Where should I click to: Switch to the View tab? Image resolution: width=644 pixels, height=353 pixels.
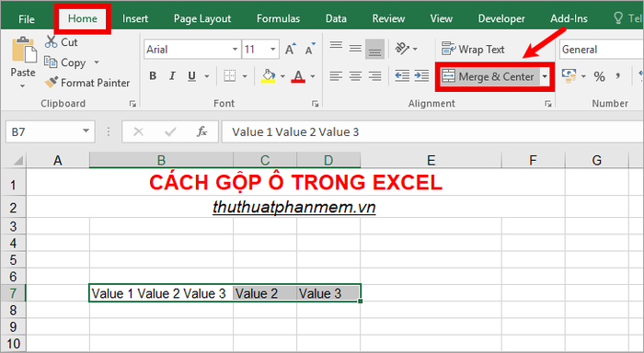[441, 18]
